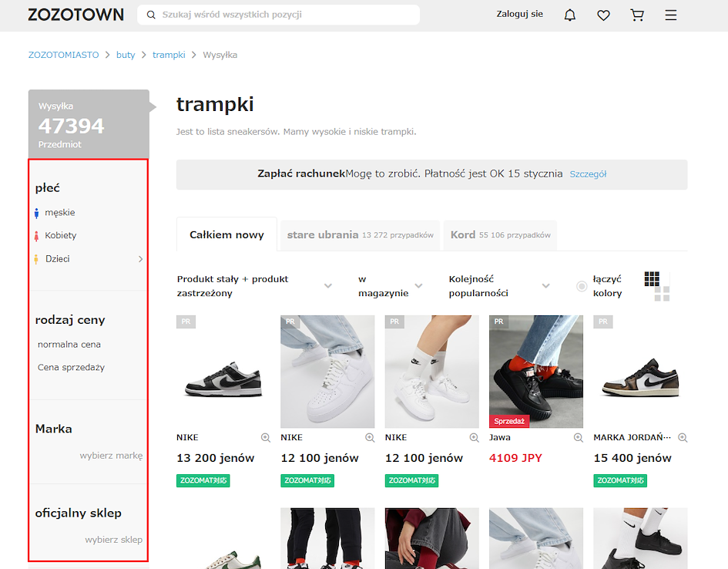The width and height of the screenshot is (728, 569).
Task: Click the 15 400 jenów price
Action: coord(632,458)
